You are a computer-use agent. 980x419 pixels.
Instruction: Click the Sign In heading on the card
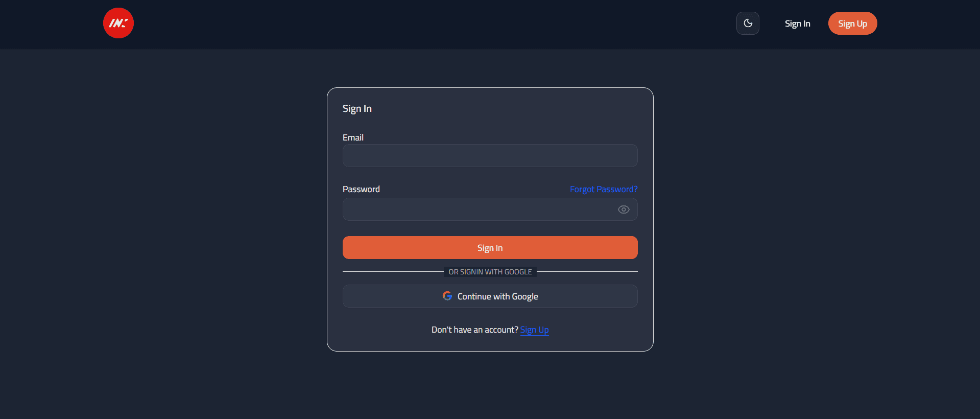357,108
